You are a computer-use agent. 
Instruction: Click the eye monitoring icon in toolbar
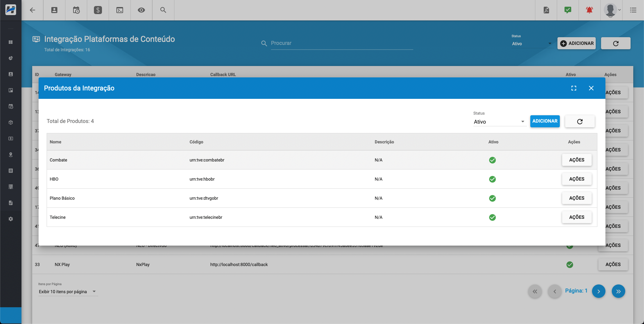tap(141, 10)
